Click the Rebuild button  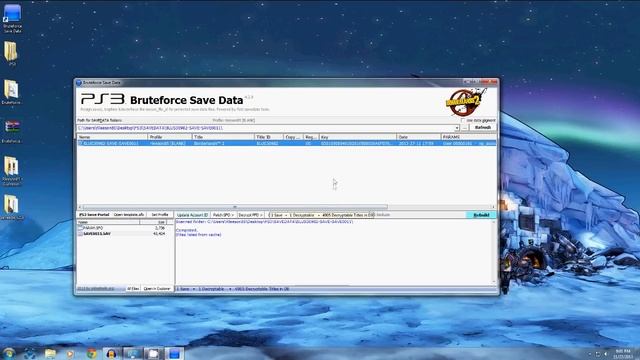pos(481,215)
